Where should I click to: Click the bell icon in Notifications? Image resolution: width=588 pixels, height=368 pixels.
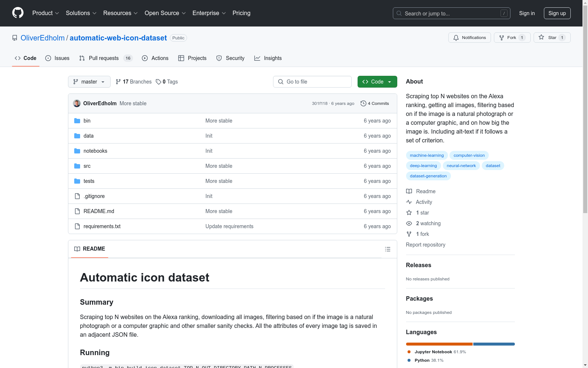[456, 38]
